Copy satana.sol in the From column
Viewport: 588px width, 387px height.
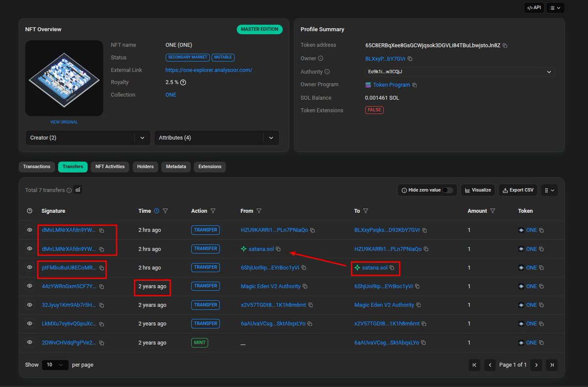tap(278, 249)
